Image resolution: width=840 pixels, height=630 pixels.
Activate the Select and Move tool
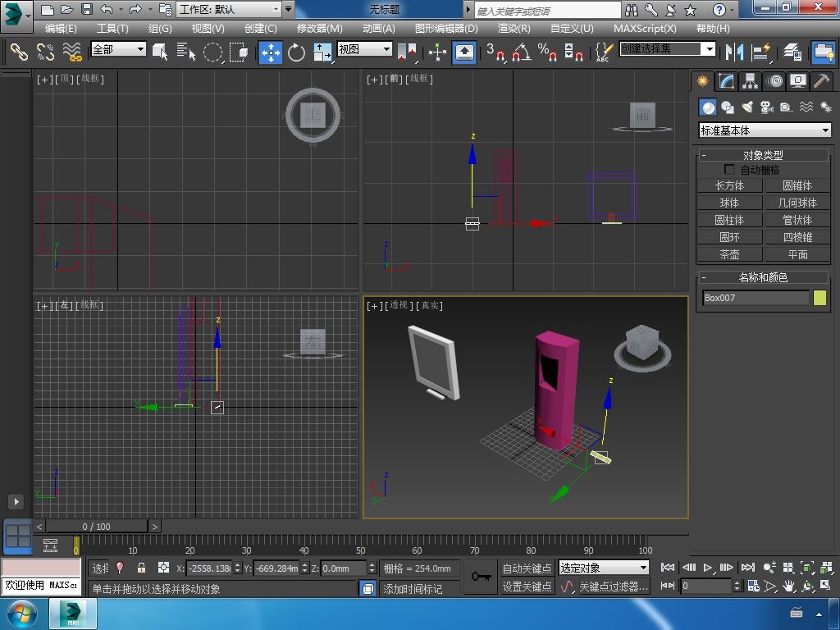[x=271, y=52]
